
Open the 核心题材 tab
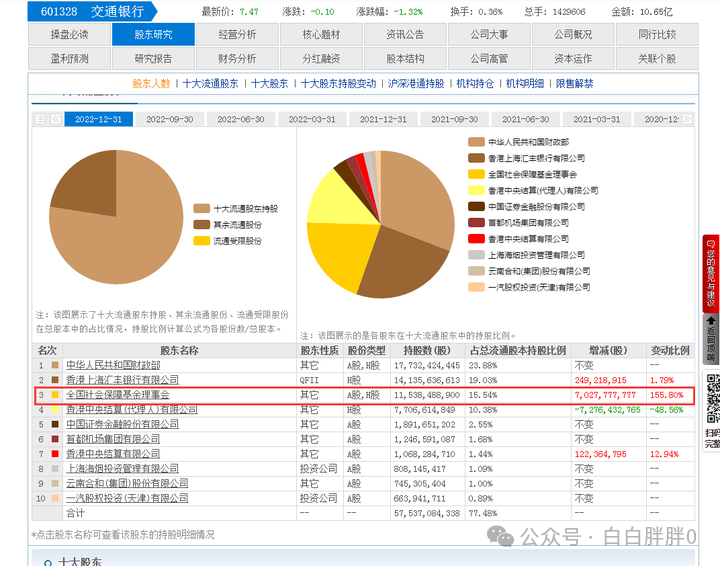click(x=321, y=34)
